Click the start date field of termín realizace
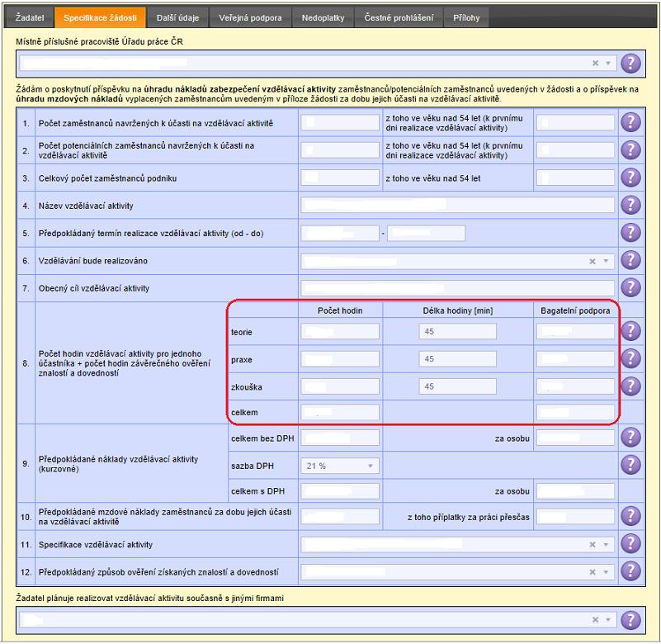661x644 pixels. click(x=340, y=233)
